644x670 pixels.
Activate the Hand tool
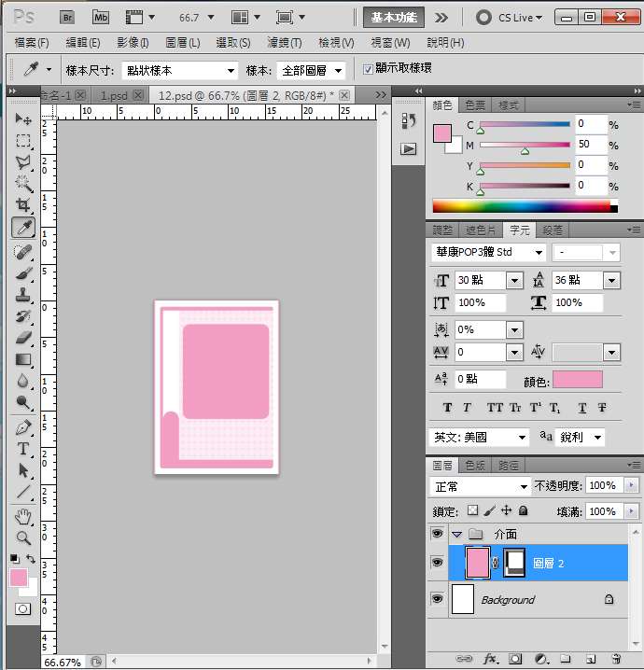(23, 516)
